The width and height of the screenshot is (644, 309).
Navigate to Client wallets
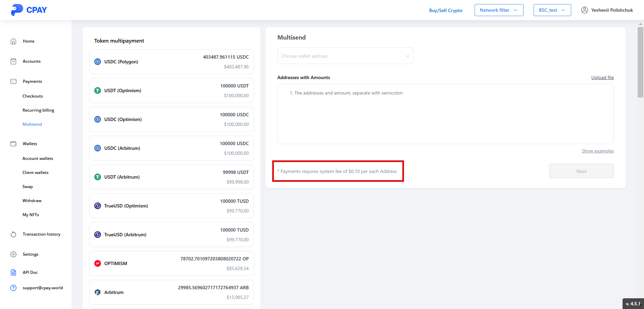pos(36,173)
